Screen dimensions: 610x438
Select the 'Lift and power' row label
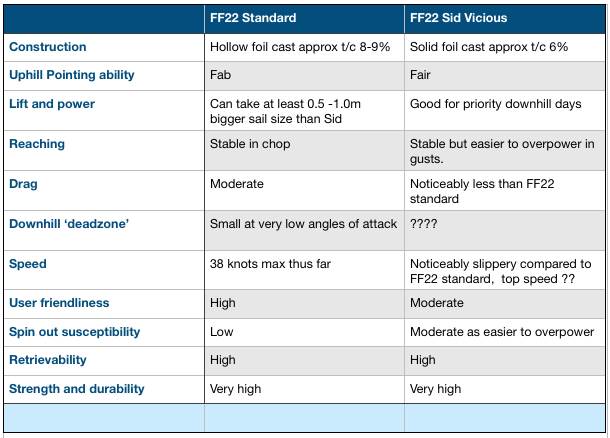[x=51, y=103]
